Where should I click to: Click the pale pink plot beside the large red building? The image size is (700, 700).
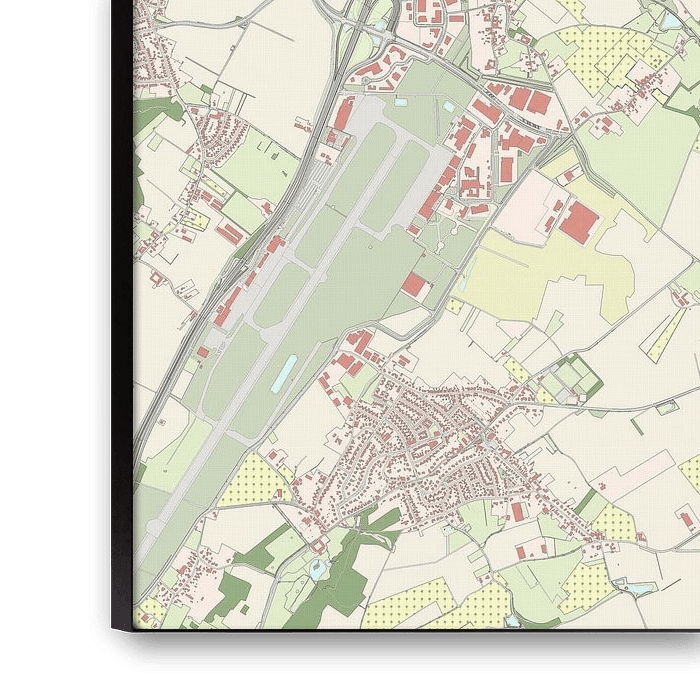(x=525, y=205)
